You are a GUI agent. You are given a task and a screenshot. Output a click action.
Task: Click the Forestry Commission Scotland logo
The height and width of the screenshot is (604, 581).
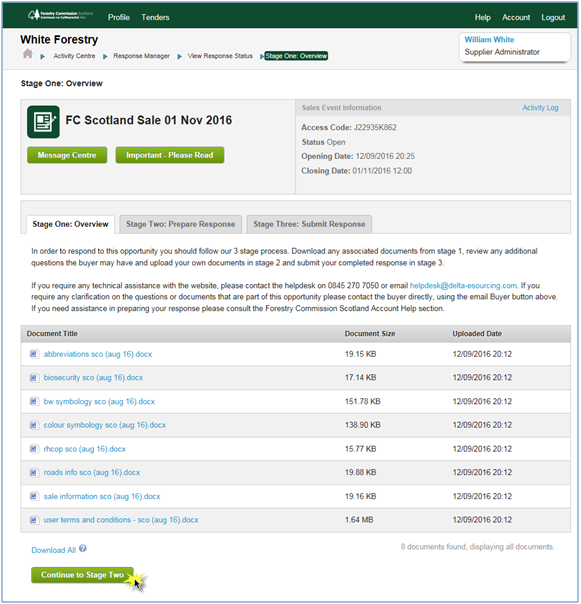coord(60,15)
